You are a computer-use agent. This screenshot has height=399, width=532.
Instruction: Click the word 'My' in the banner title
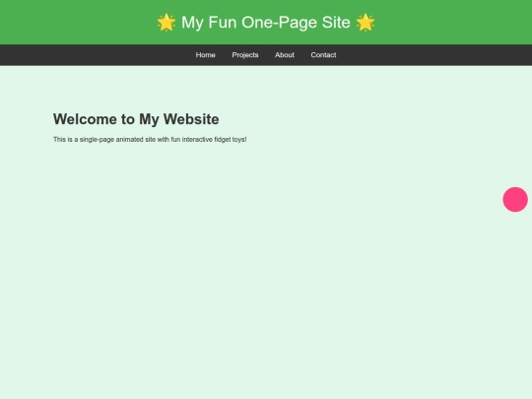coord(192,23)
